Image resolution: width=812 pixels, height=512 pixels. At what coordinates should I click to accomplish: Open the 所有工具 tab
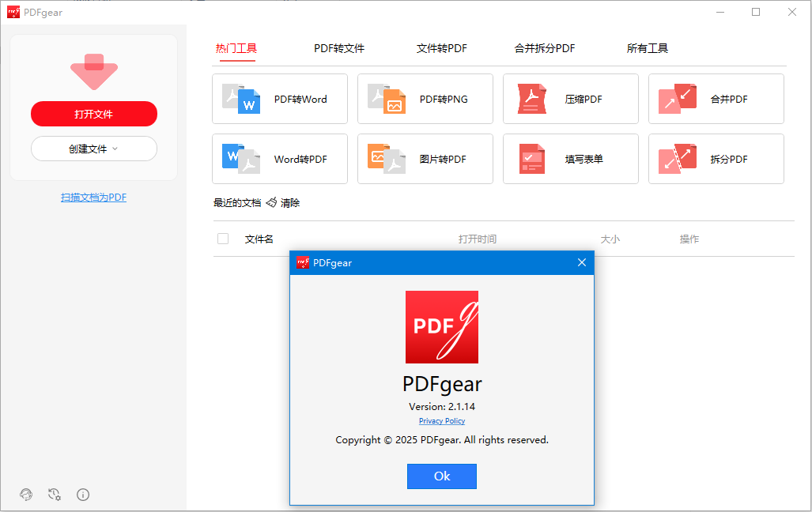(x=647, y=48)
